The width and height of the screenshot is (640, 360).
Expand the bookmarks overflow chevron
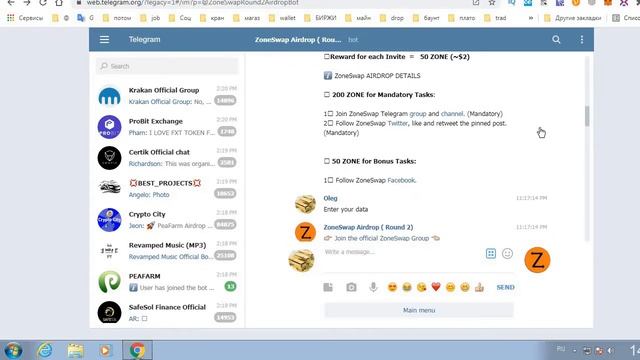[531, 18]
